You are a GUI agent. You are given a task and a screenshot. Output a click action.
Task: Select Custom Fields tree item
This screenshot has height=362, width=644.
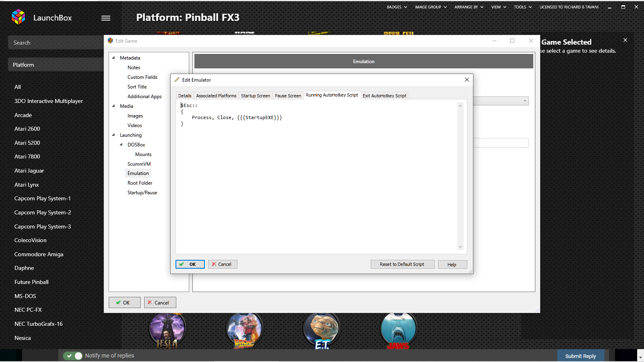[142, 77]
